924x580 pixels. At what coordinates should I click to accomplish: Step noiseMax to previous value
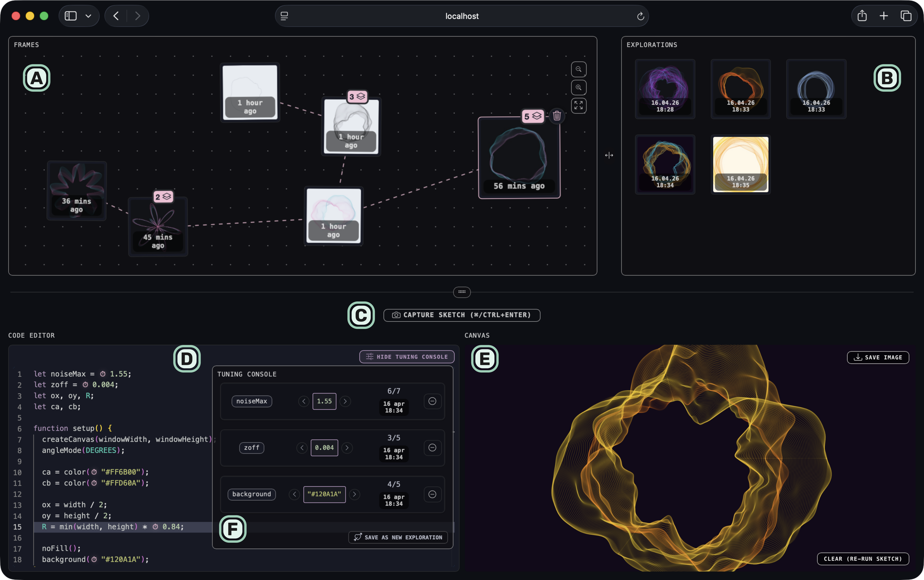[304, 401]
